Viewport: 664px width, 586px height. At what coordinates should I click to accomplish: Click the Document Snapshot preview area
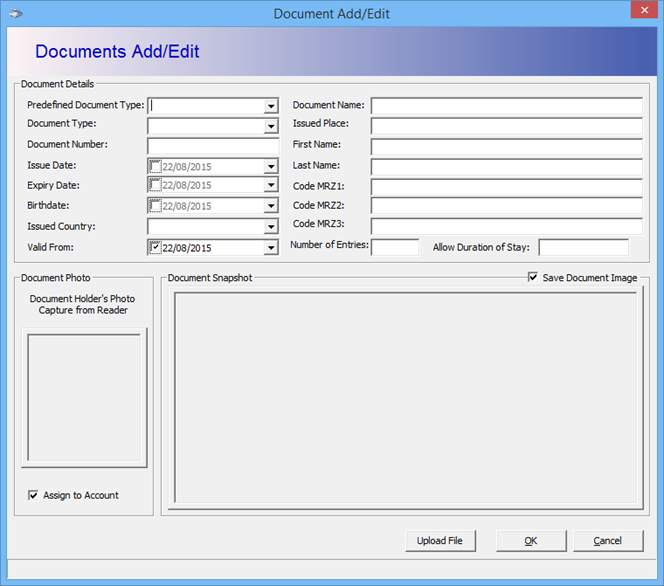point(406,398)
